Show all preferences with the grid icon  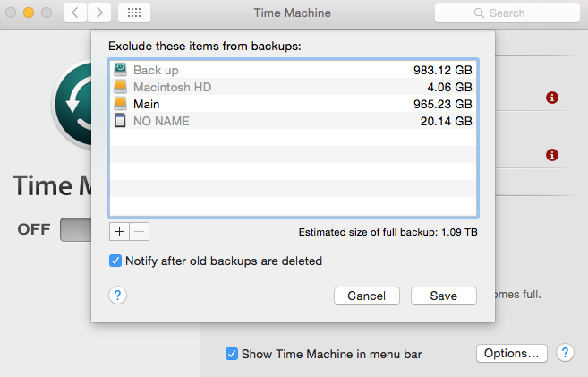[134, 13]
